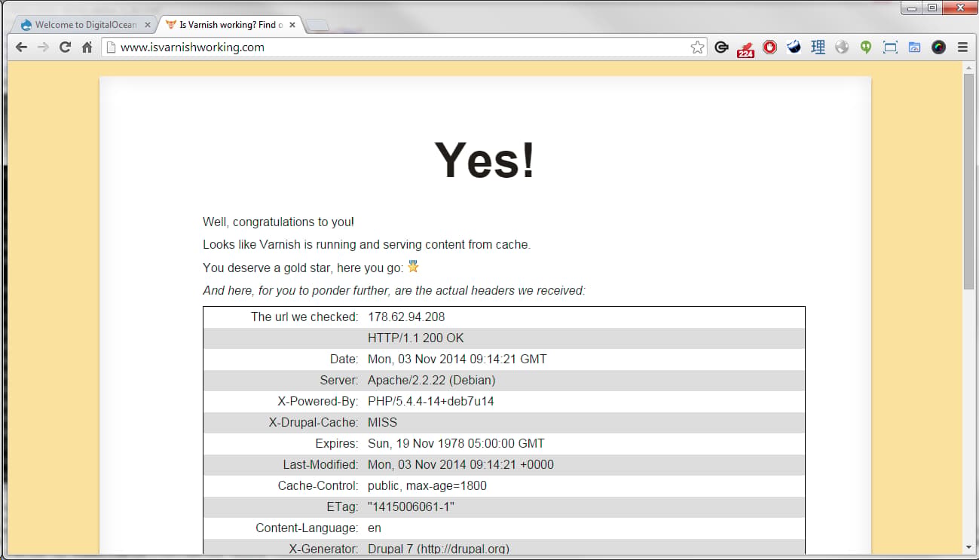Click the "Apache/2.2.22 (Debian)" value
979x560 pixels.
[x=432, y=381]
